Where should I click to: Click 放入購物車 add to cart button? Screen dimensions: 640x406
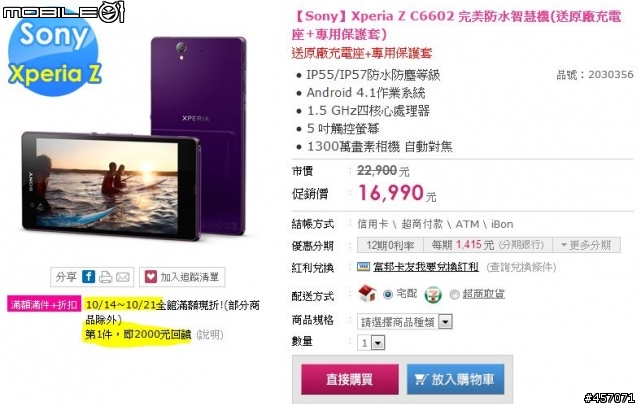pos(456,379)
